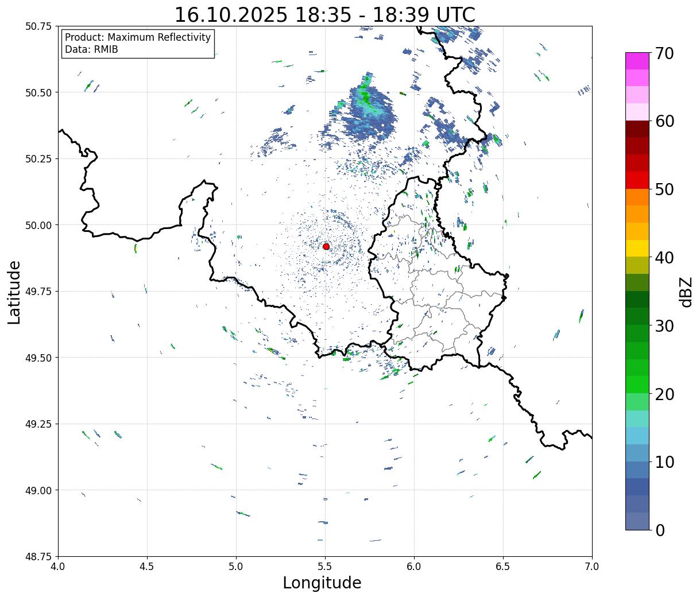Click the 50.00 latitude tick label
The width and height of the screenshot is (700, 597).
(38, 225)
